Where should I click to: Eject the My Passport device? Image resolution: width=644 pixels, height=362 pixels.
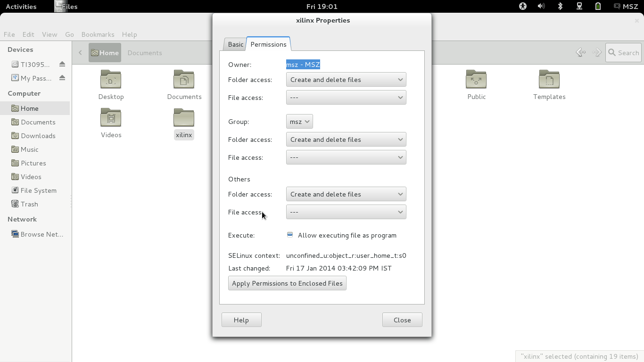(62, 78)
